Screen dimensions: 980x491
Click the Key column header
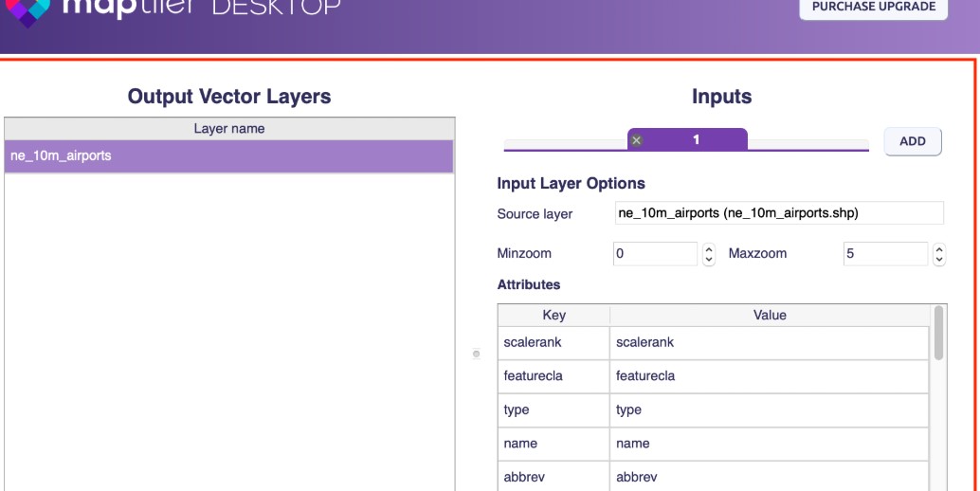554,315
